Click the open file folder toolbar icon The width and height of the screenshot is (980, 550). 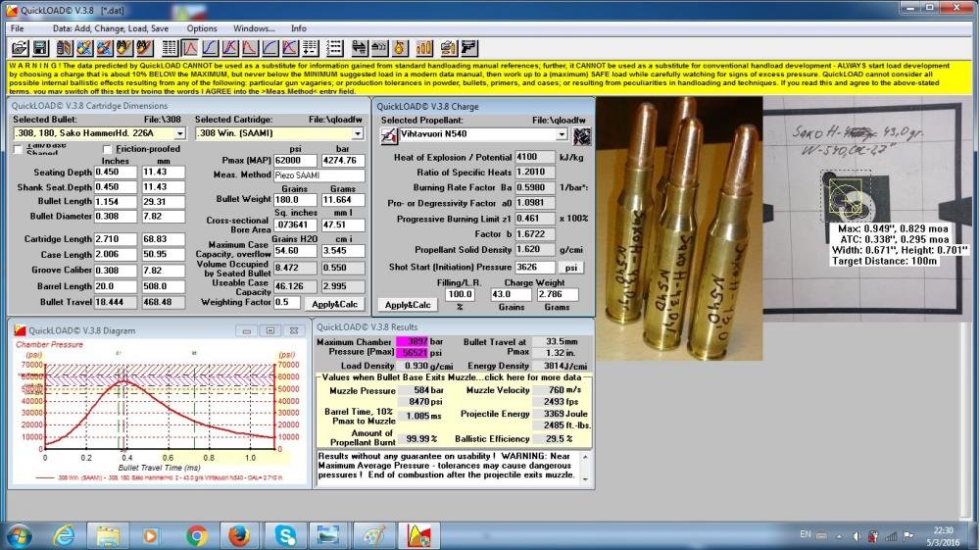point(20,47)
